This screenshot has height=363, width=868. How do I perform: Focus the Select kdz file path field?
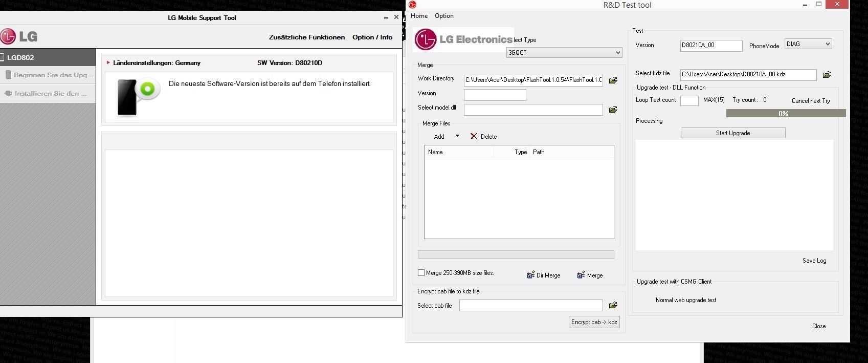click(x=748, y=75)
